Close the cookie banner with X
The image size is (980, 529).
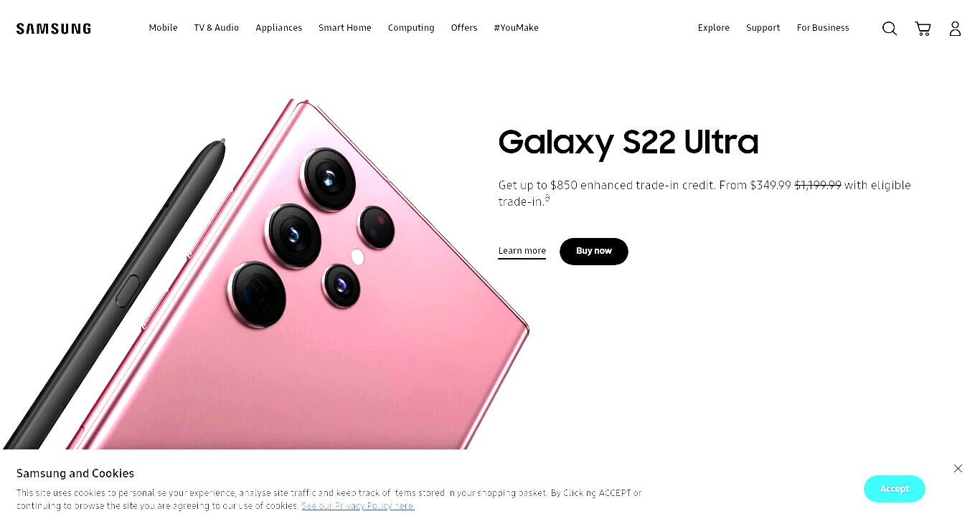tap(958, 468)
